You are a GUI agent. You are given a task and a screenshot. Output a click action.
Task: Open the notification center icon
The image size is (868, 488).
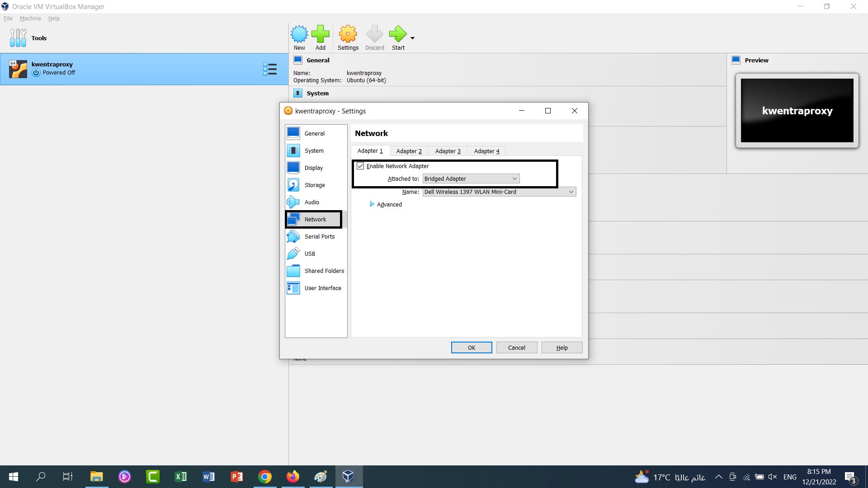tap(850, 477)
